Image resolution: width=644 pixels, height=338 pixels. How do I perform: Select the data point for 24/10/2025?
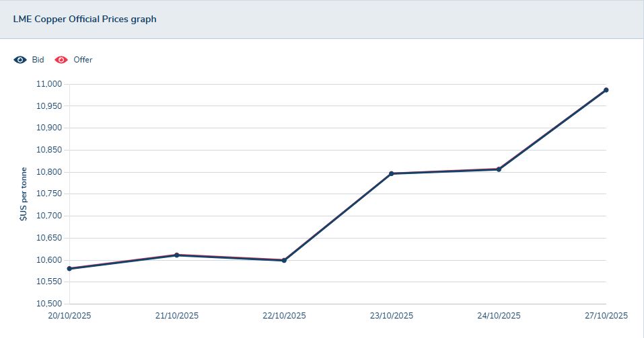tap(499, 169)
